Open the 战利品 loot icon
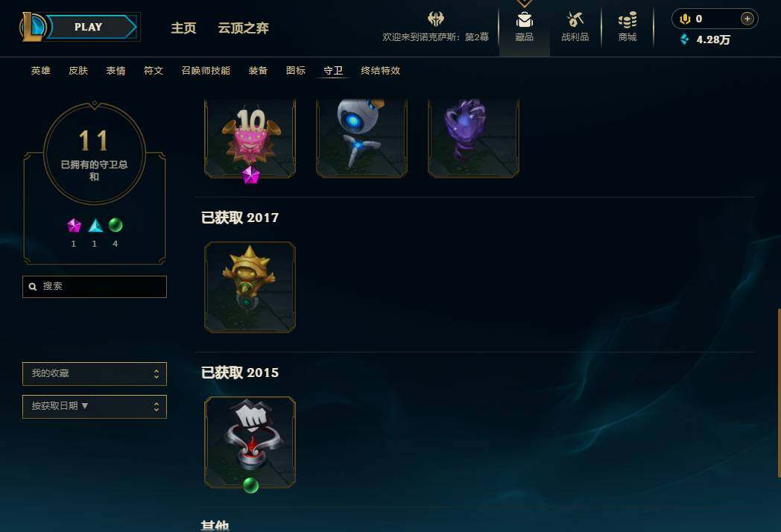 coord(575,20)
